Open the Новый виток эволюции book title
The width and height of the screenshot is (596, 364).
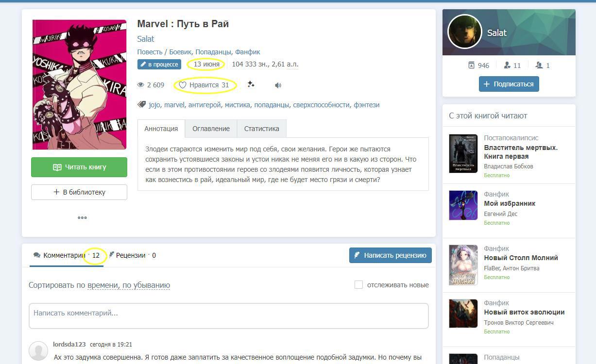click(524, 312)
